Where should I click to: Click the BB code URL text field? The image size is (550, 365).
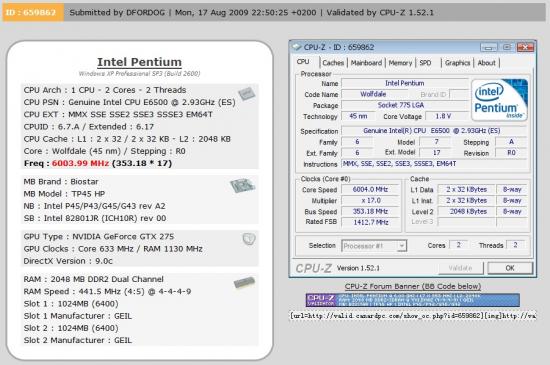click(412, 316)
